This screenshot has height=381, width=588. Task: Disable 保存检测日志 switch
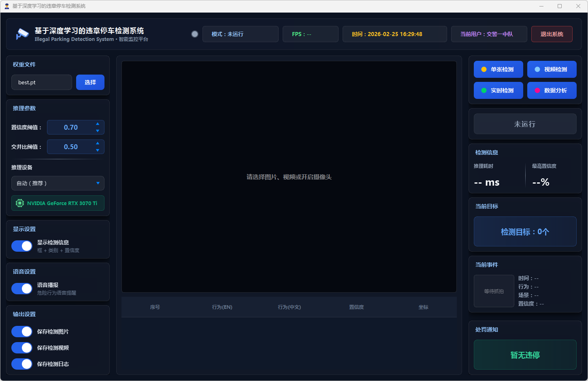(22, 364)
